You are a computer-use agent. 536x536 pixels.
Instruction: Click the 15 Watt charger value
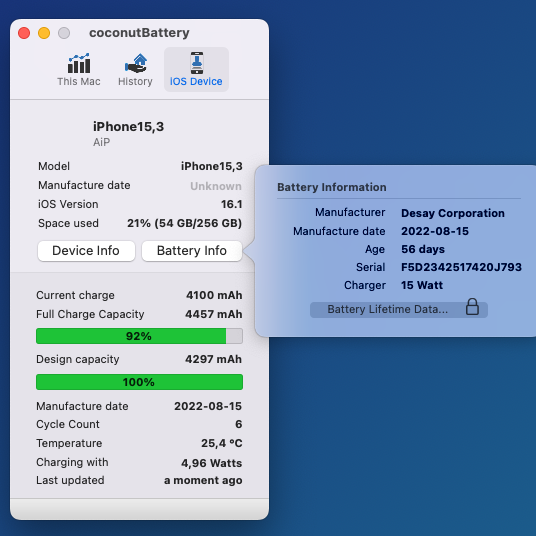(x=422, y=285)
